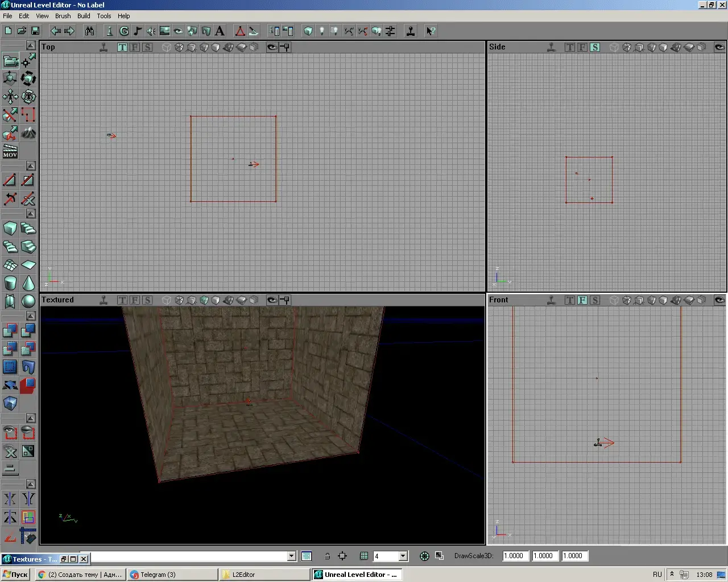The height and width of the screenshot is (582, 728).
Task: Toggle Show Large Vertices eye in Textured viewport
Action: pyautogui.click(x=272, y=300)
